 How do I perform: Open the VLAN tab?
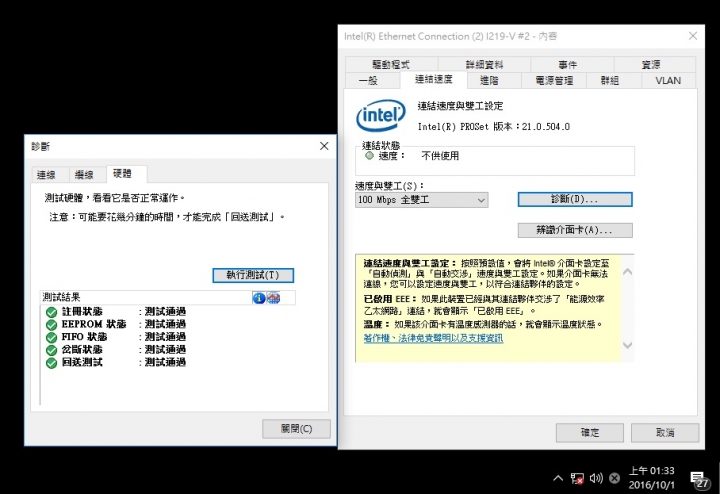668,80
